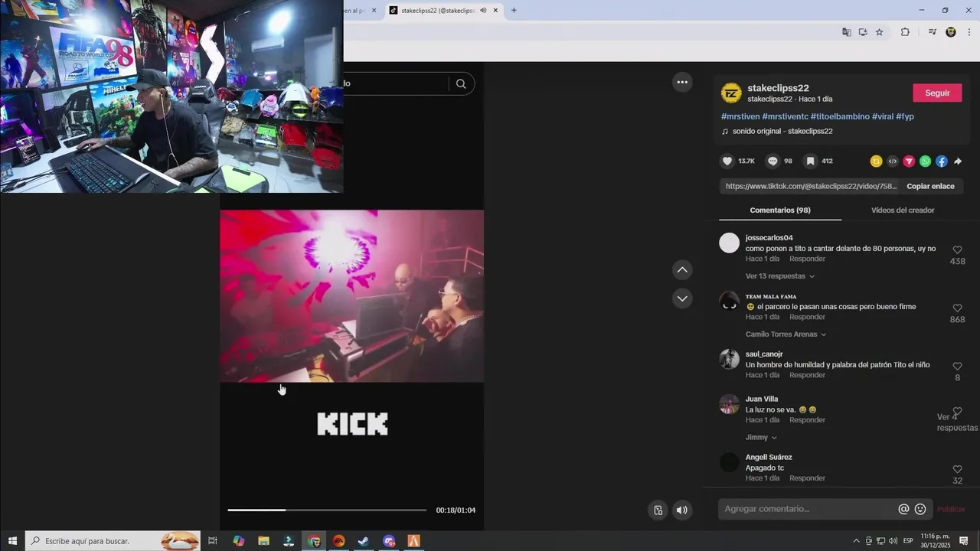Screen dimensions: 980x551
Task: Click the Windows taskbar search box
Action: [113, 541]
